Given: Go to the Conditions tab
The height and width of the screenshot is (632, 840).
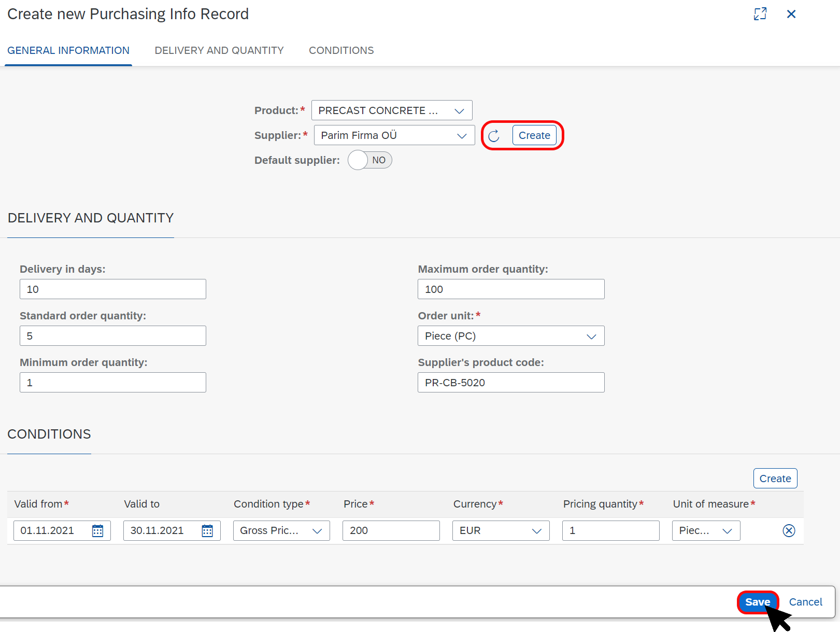Looking at the screenshot, I should (x=341, y=50).
